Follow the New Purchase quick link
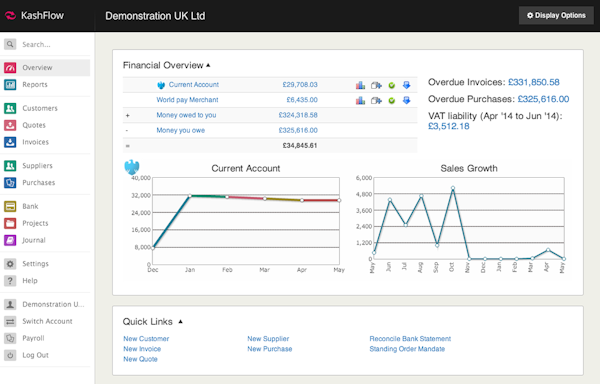Viewport: 600px width, 384px height. tap(270, 349)
